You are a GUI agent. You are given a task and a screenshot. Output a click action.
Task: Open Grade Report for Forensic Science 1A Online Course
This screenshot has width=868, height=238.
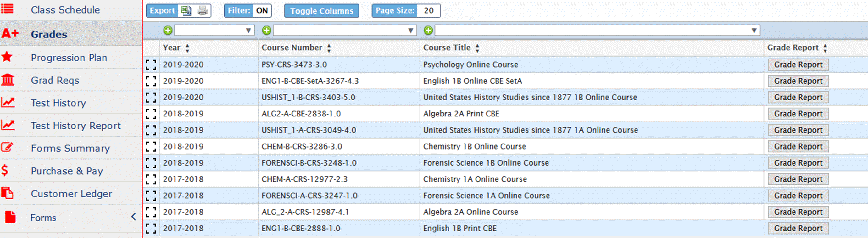click(798, 195)
